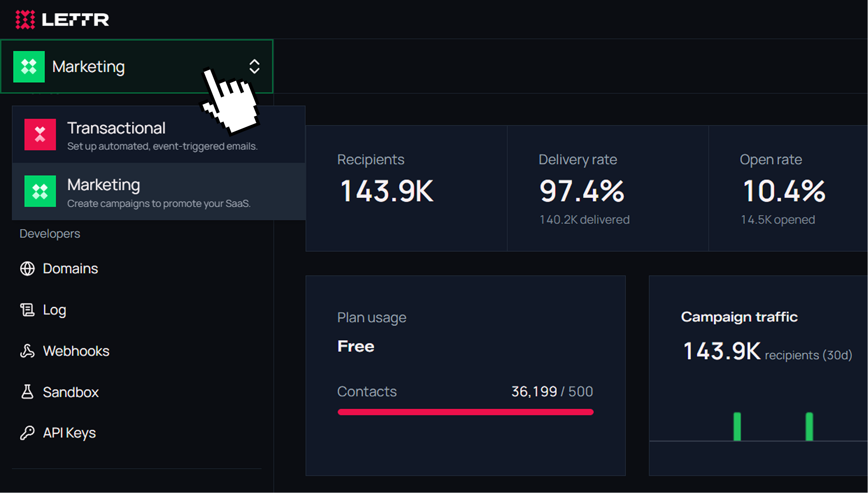Collapse the Marketing workspace dropdown

tap(137, 67)
